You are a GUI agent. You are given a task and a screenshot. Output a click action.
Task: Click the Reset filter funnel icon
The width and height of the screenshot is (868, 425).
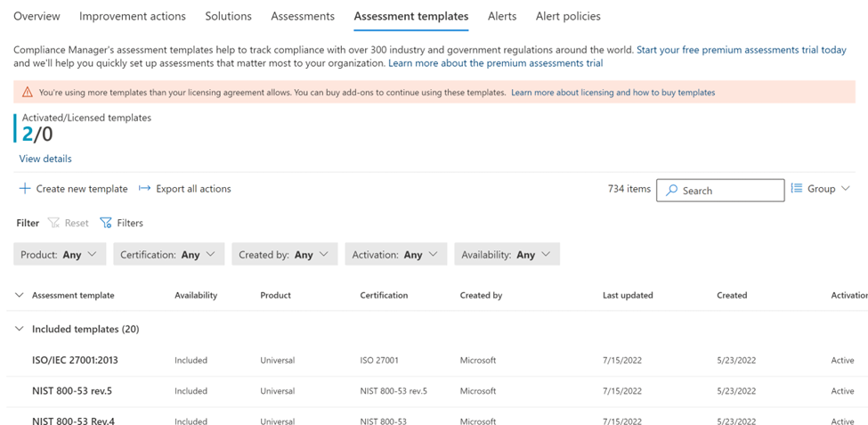point(53,223)
